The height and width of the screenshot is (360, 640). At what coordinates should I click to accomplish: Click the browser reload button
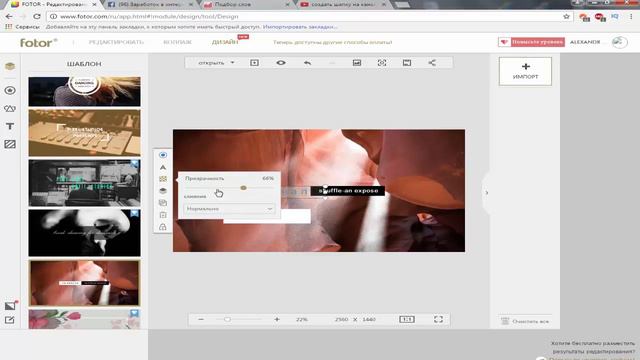pyautogui.click(x=37, y=17)
